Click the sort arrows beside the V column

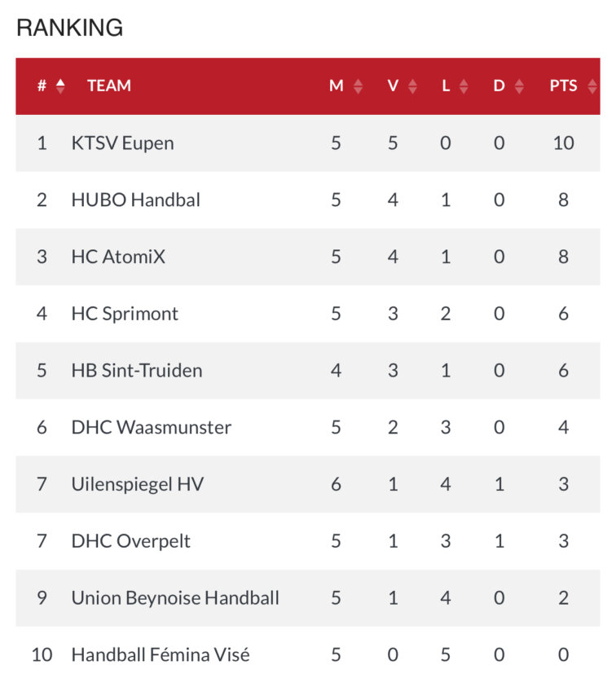412,86
